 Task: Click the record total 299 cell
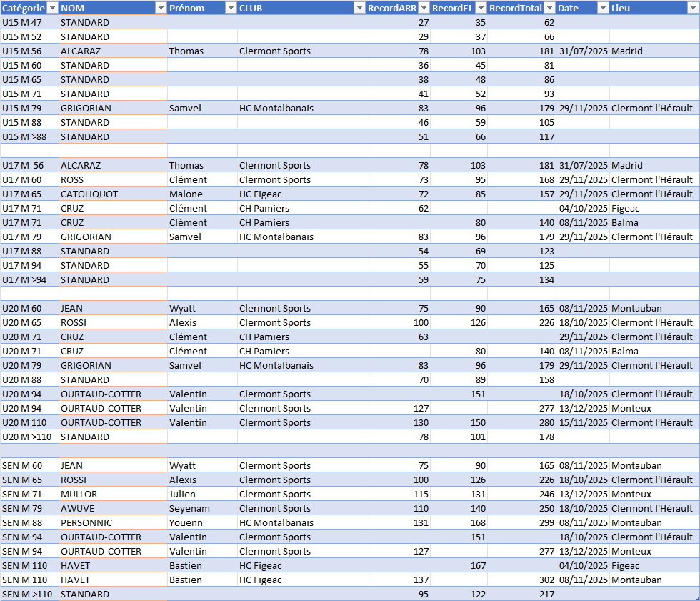[521, 522]
